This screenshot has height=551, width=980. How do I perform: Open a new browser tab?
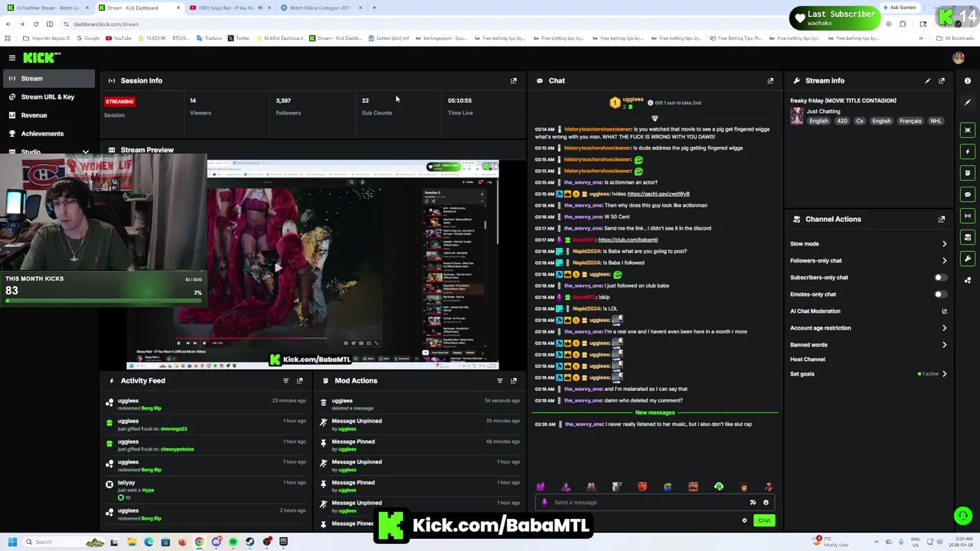point(374,8)
